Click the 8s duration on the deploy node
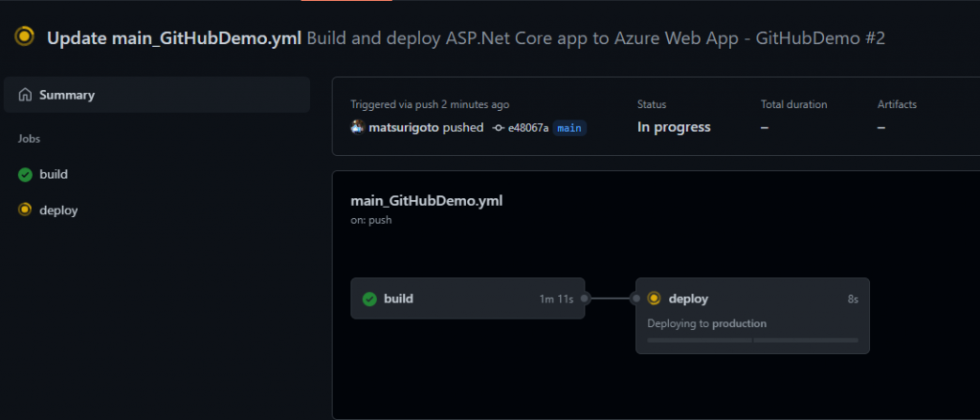Image resolution: width=980 pixels, height=420 pixels. click(x=853, y=299)
